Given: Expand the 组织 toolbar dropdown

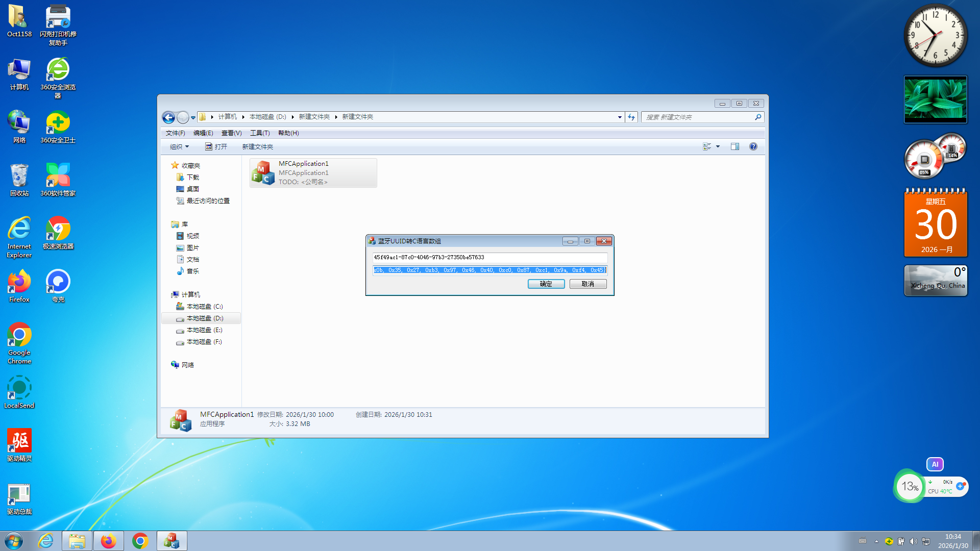Looking at the screenshot, I should tap(179, 147).
